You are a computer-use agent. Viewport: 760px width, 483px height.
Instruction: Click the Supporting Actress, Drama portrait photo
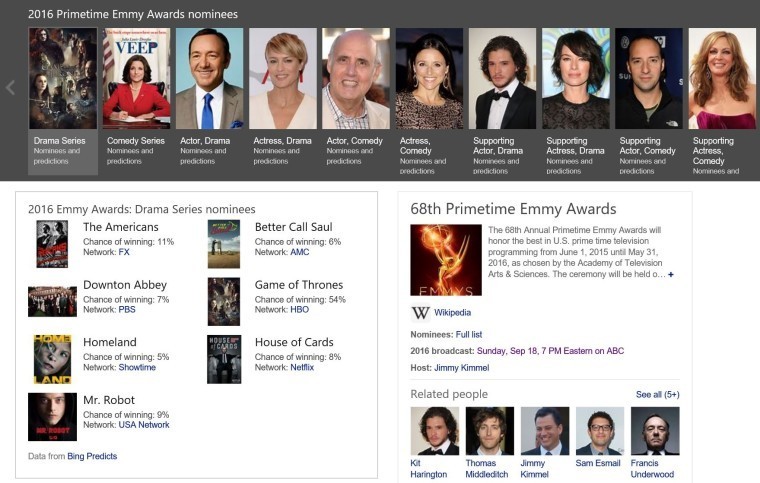coord(575,78)
